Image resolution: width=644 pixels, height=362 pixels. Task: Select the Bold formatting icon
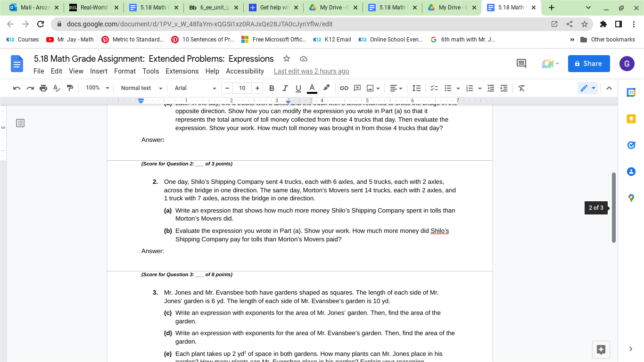[x=272, y=88]
